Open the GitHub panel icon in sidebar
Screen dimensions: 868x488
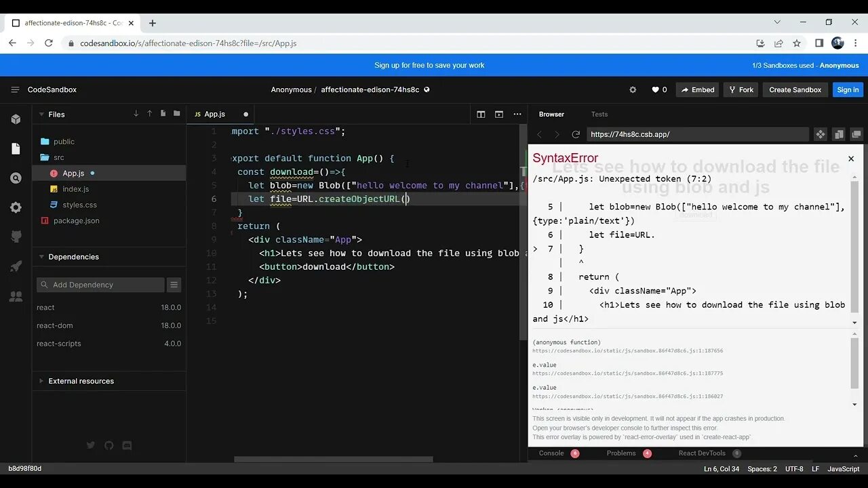tap(16, 237)
